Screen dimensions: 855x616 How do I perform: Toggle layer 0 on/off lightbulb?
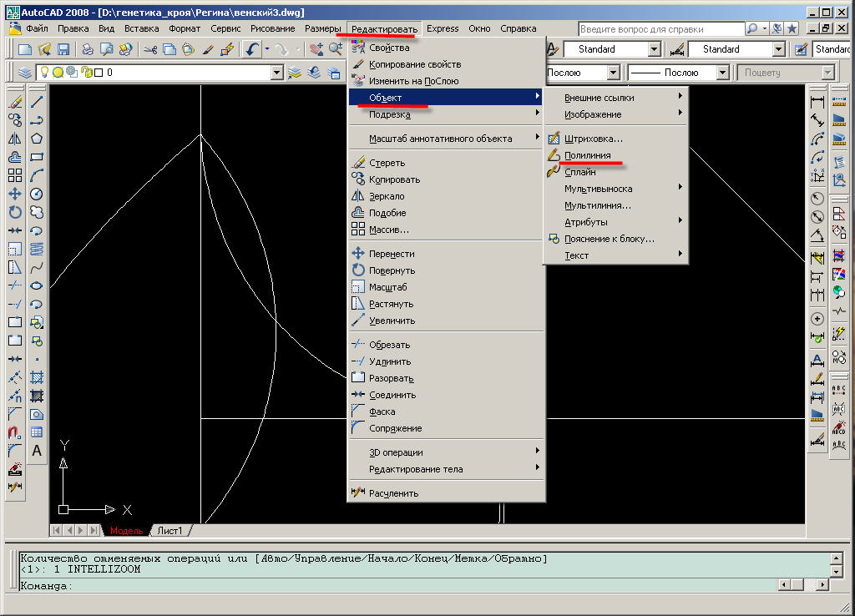click(45, 73)
